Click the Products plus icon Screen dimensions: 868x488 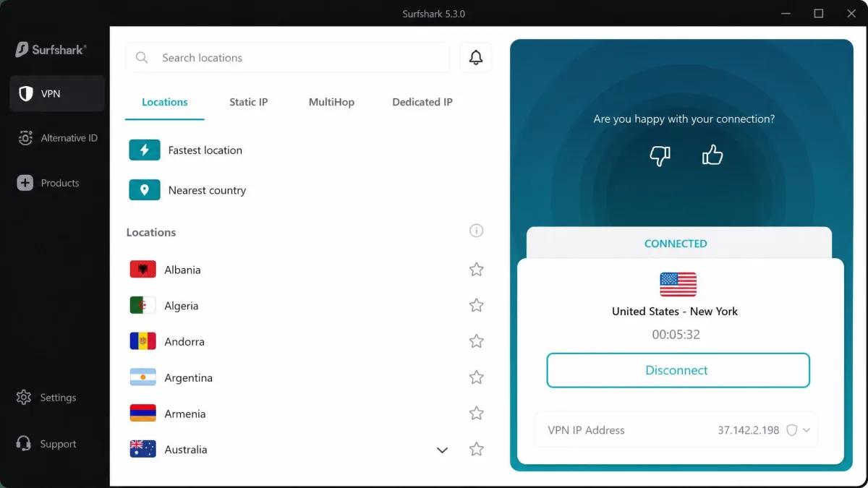(25, 183)
